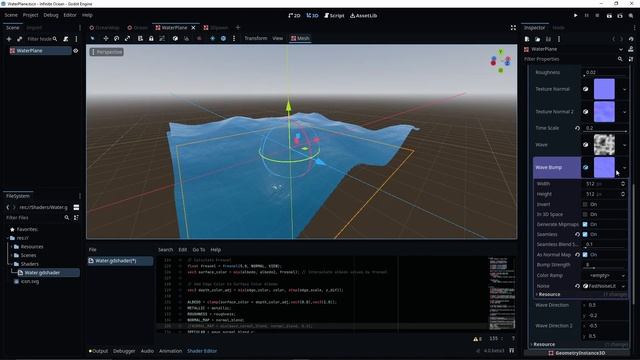The width and height of the screenshot is (640, 360).
Task: Revert the As Normal Map property
Action: coord(577,255)
